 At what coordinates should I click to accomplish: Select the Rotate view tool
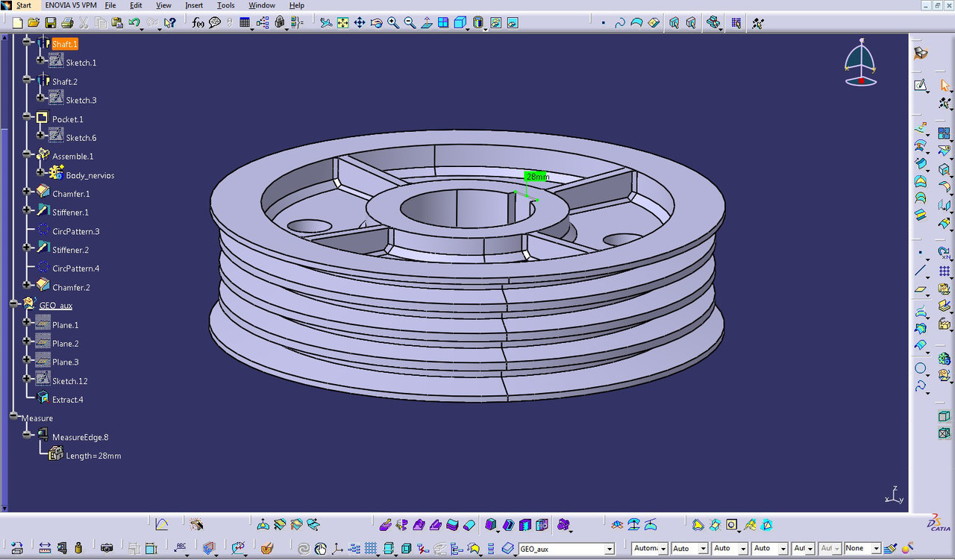(x=376, y=23)
